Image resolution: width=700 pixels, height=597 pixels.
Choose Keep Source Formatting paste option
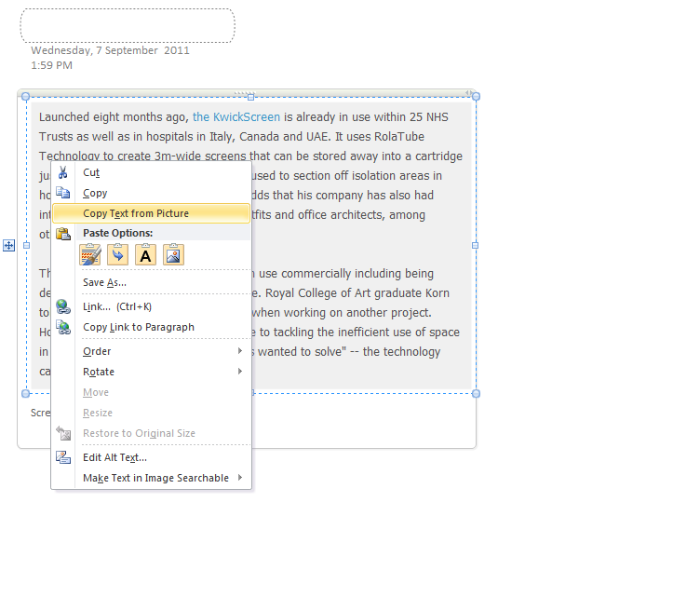coord(90,254)
